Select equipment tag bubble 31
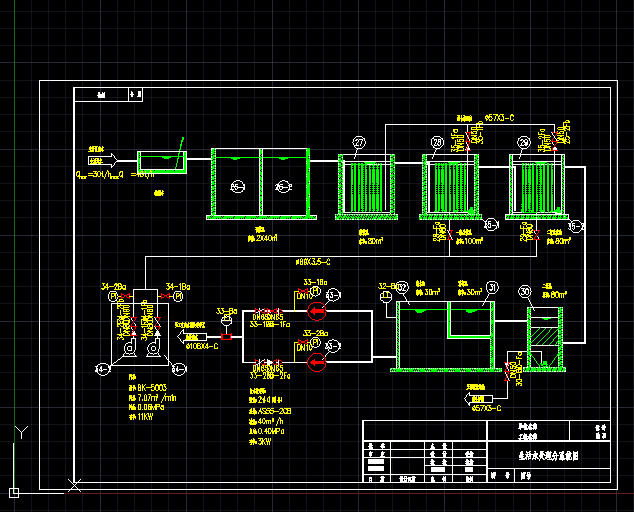 492,288
